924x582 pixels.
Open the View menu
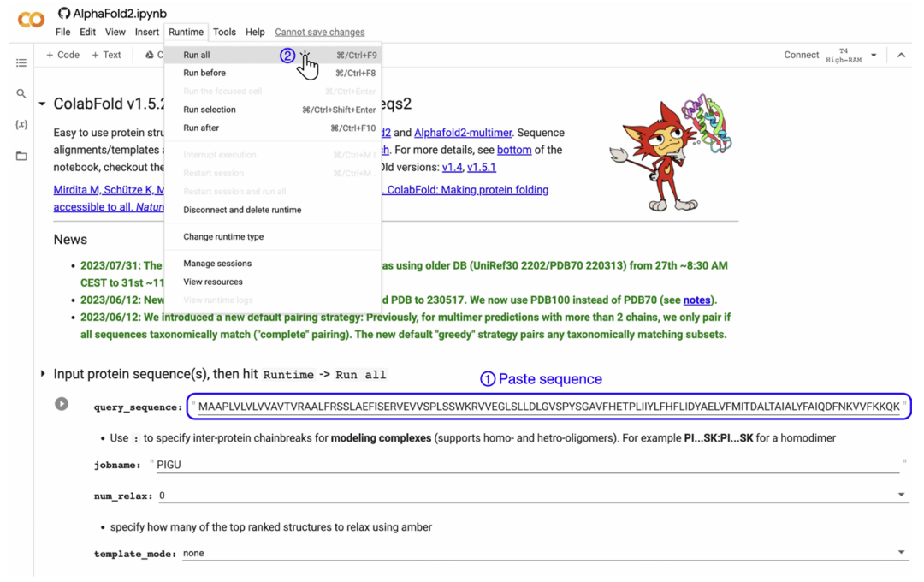click(115, 32)
